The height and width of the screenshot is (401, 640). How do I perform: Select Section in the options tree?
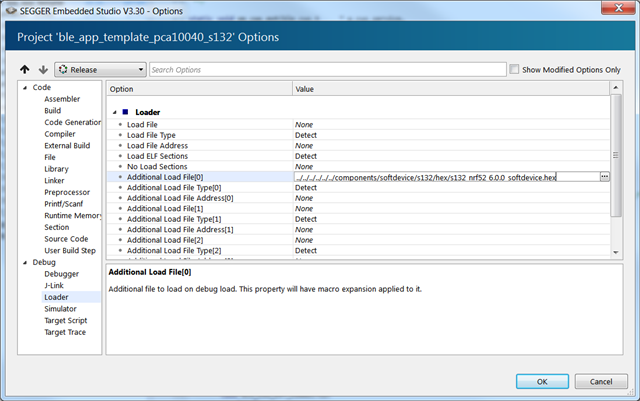pos(57,227)
